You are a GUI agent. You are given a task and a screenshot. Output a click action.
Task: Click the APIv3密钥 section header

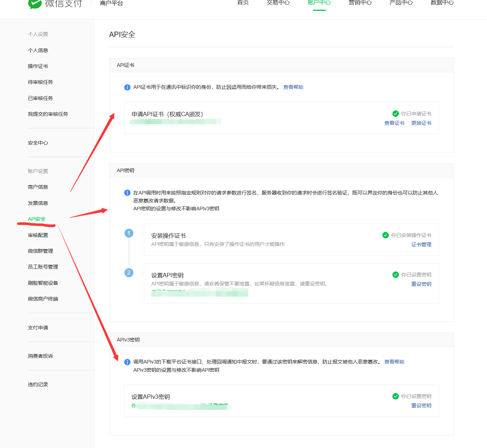click(128, 340)
